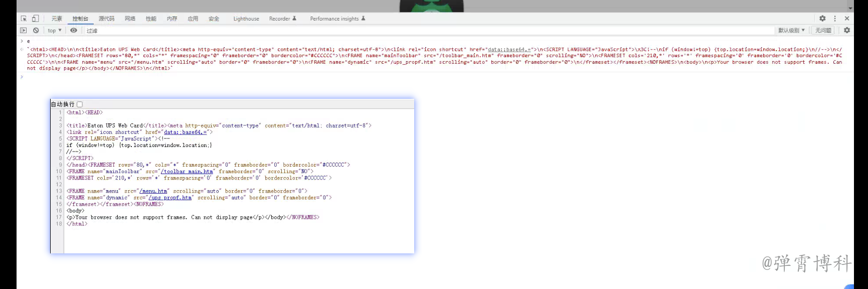Click the Performance insights flask icon

pos(363,19)
